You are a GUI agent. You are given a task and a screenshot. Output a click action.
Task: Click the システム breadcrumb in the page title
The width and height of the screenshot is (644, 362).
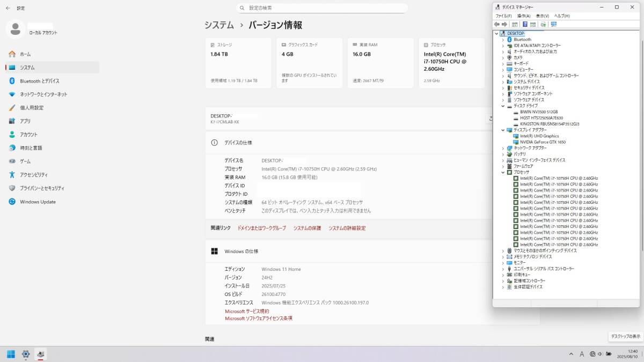tap(219, 25)
